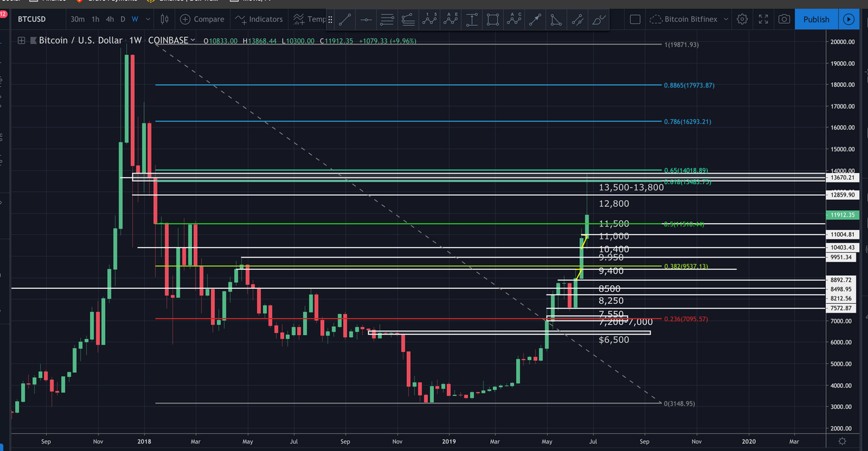Select the 8,250 text annotation
Screen dimensions: 868x451
(x=611, y=301)
